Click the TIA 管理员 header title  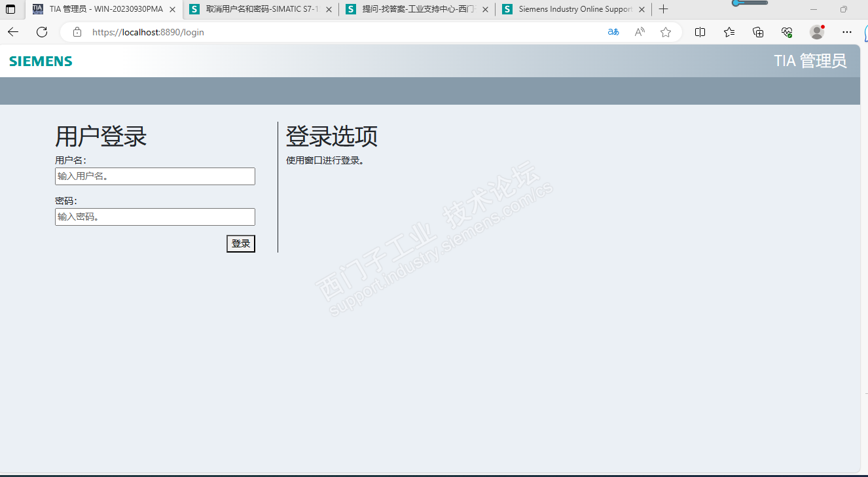(810, 61)
